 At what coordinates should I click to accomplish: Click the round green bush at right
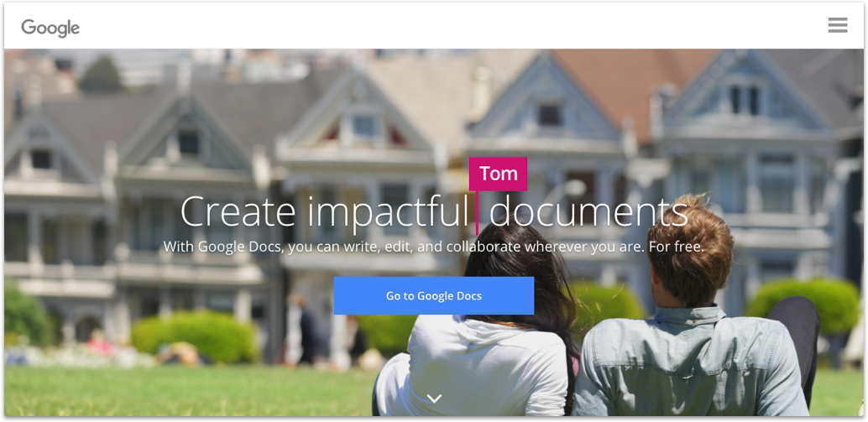click(x=802, y=305)
